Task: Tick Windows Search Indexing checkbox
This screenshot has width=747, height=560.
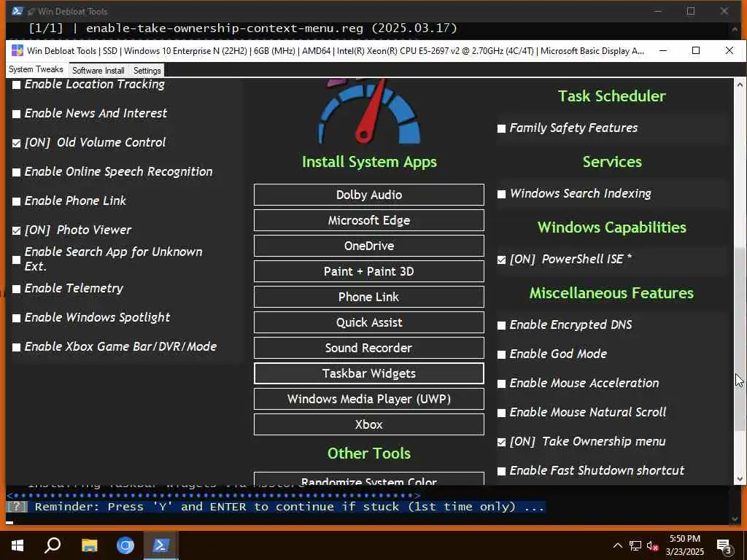Action: point(501,194)
